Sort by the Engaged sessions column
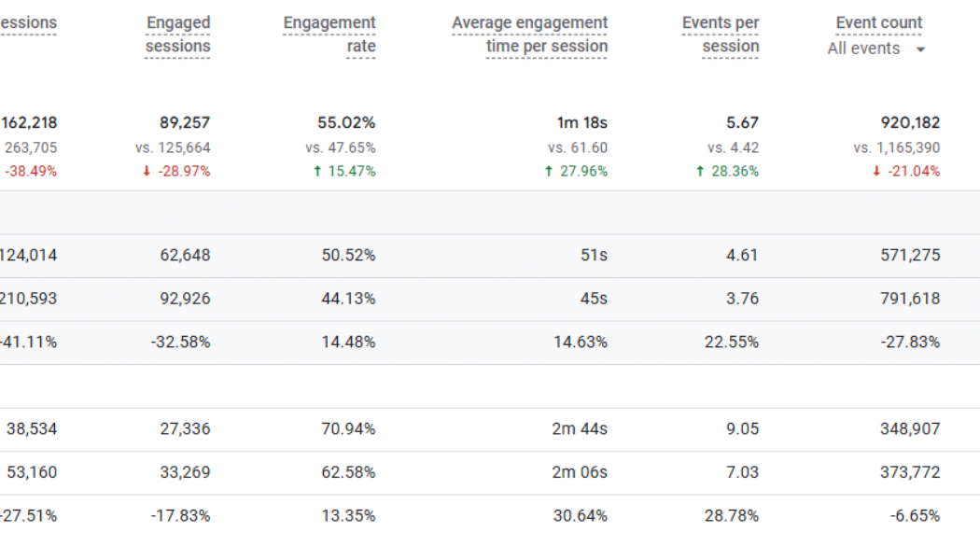The width and height of the screenshot is (980, 560). coord(177,34)
